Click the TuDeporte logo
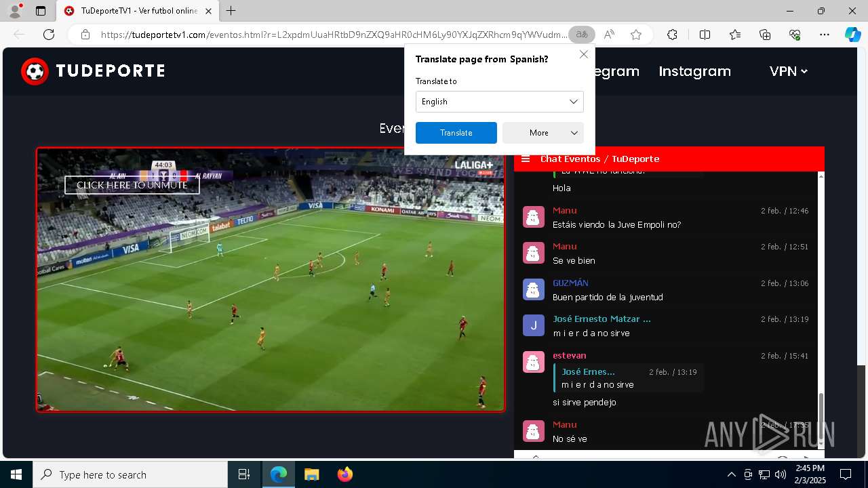This screenshot has width=868, height=488. tap(93, 71)
